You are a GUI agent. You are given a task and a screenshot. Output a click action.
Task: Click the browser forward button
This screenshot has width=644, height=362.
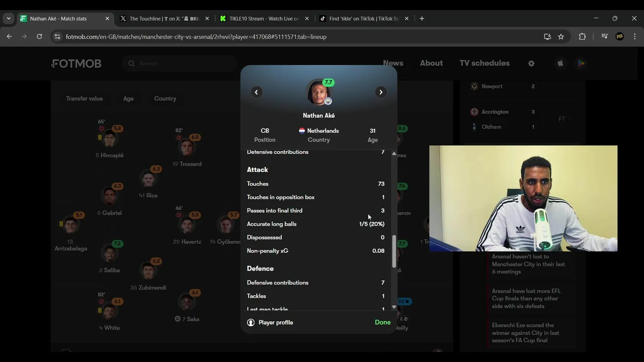[24, 37]
